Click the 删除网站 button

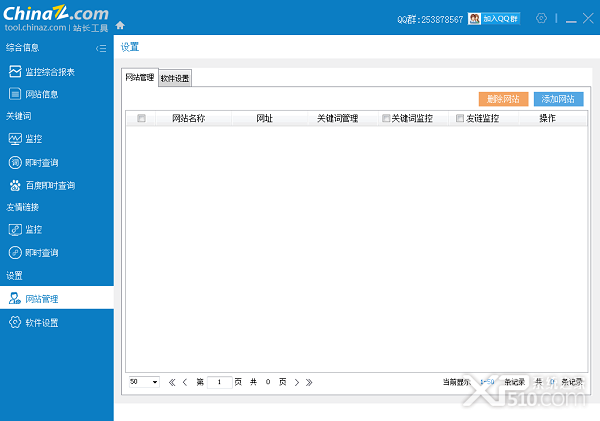503,99
